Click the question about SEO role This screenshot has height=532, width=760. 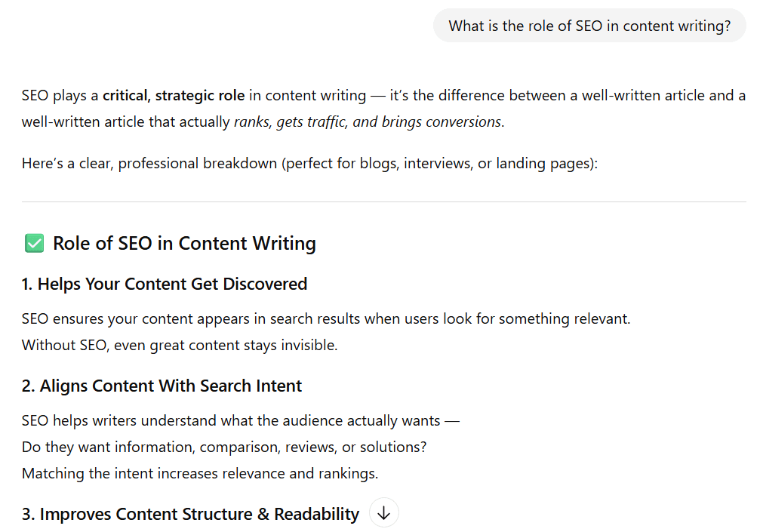pyautogui.click(x=589, y=25)
